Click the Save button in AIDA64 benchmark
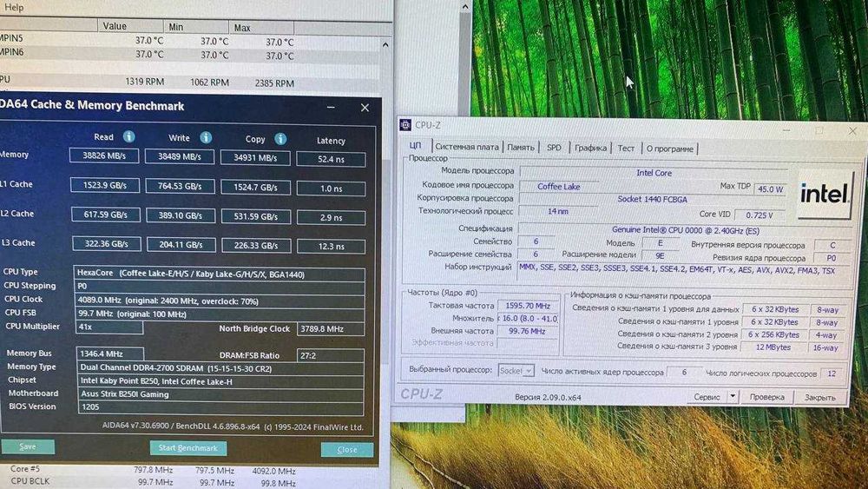The width and height of the screenshot is (868, 489). click(28, 446)
